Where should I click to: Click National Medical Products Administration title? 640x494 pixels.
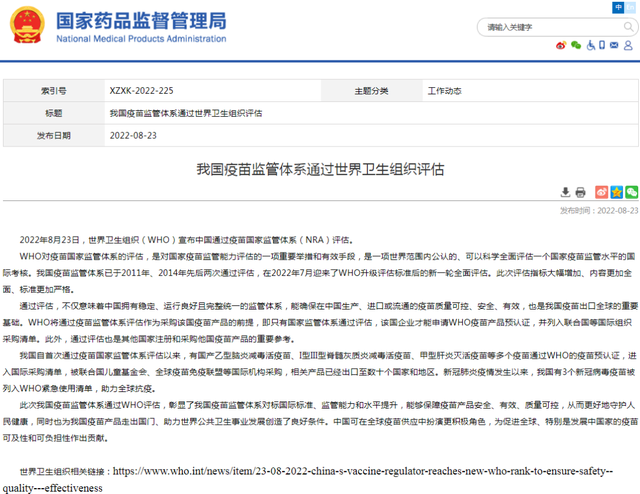(141, 39)
